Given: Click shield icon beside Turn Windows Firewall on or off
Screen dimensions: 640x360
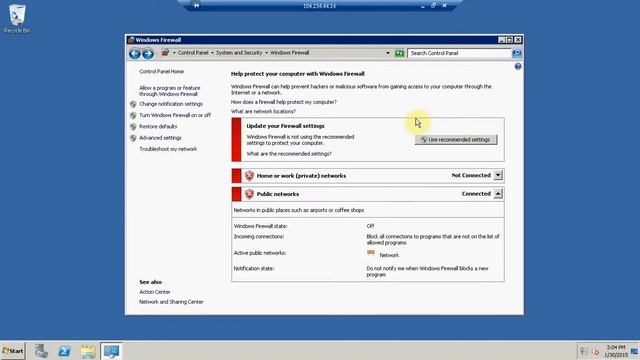Looking at the screenshot, I should 133,116.
